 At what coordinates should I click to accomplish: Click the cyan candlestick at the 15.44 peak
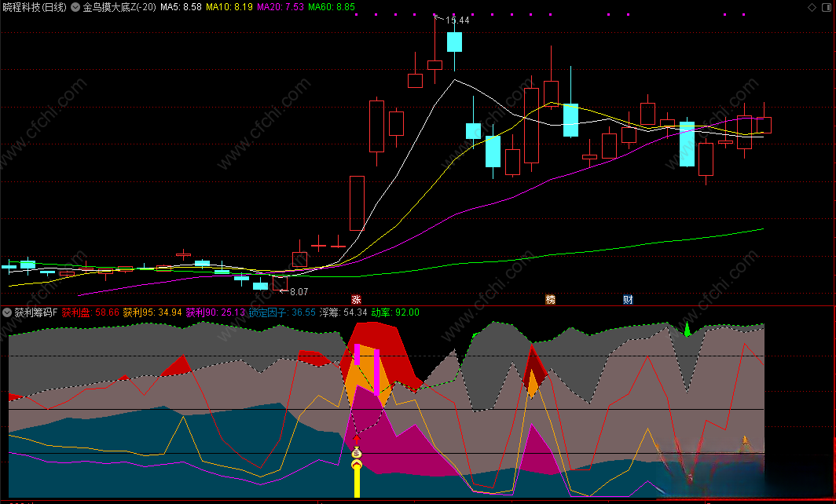point(454,42)
